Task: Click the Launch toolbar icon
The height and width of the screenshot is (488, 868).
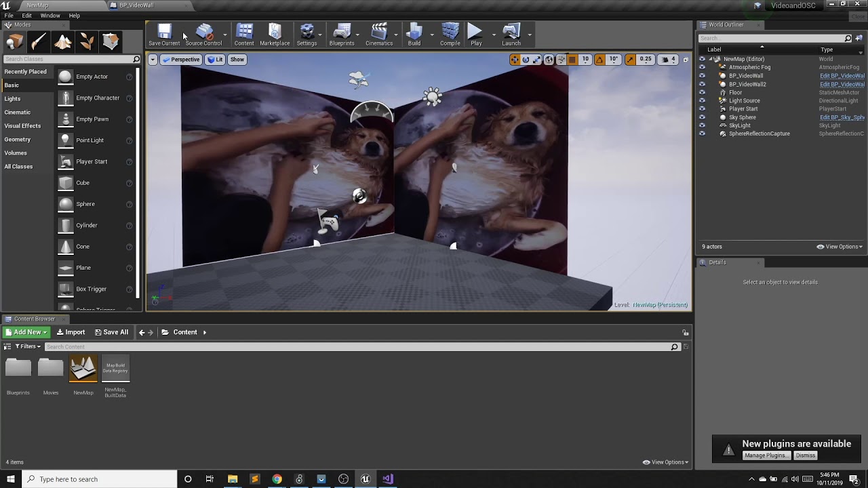Action: (511, 35)
